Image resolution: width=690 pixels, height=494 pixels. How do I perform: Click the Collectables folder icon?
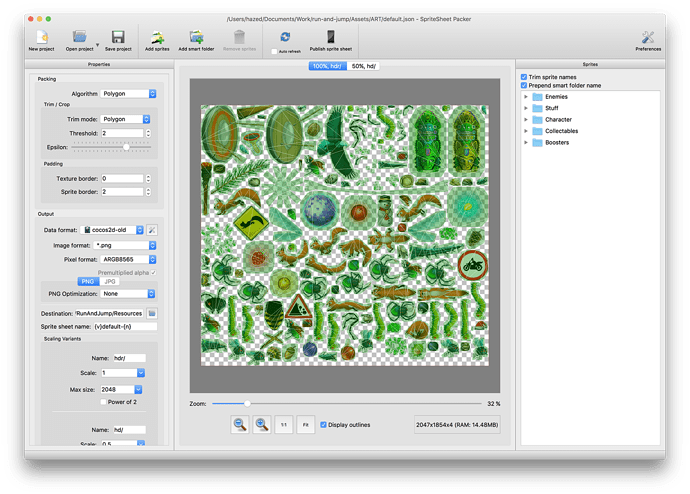[537, 131]
